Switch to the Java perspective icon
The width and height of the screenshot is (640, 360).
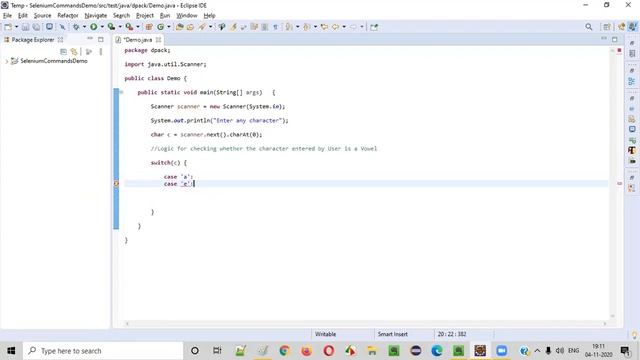coord(632,27)
